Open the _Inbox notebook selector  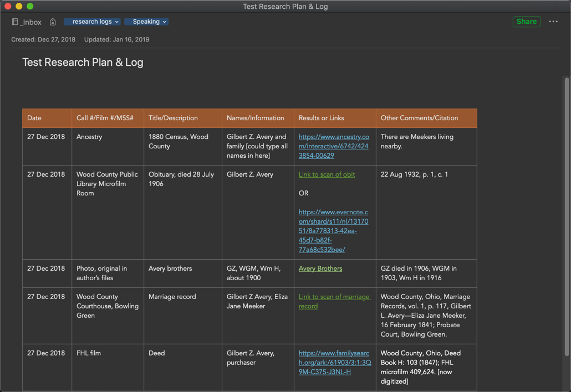tap(27, 22)
